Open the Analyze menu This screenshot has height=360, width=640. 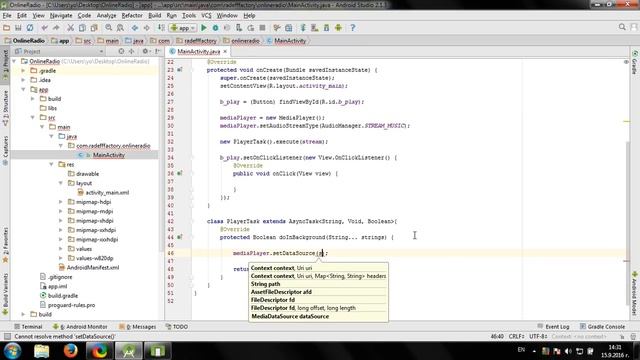[106, 16]
